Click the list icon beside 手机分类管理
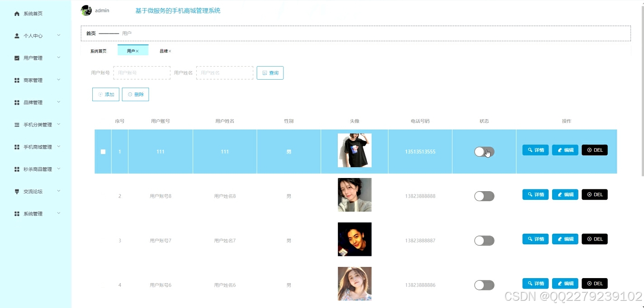Viewport: 644px width, 308px height. [17, 125]
